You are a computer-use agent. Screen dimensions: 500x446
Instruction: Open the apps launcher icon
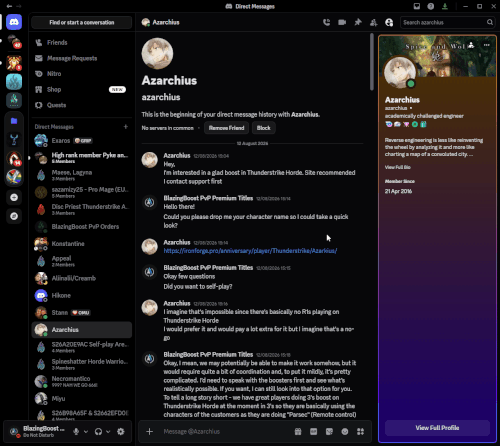360,431
